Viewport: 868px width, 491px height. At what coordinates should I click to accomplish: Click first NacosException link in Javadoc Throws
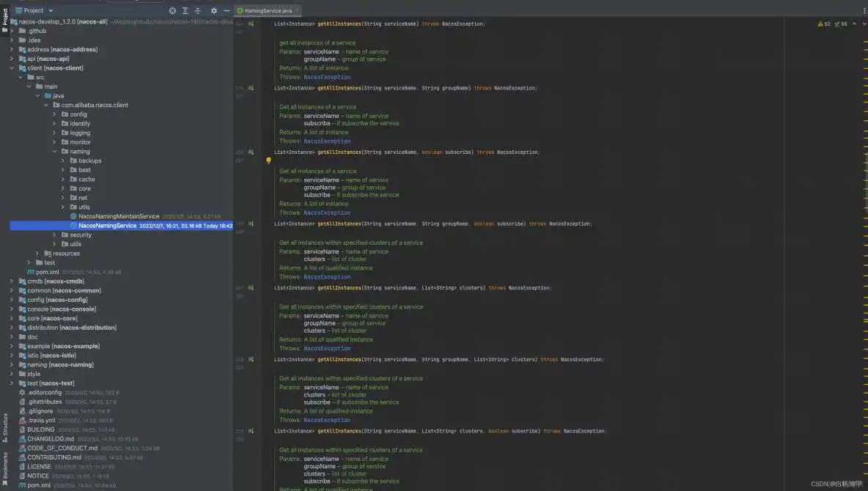point(327,77)
